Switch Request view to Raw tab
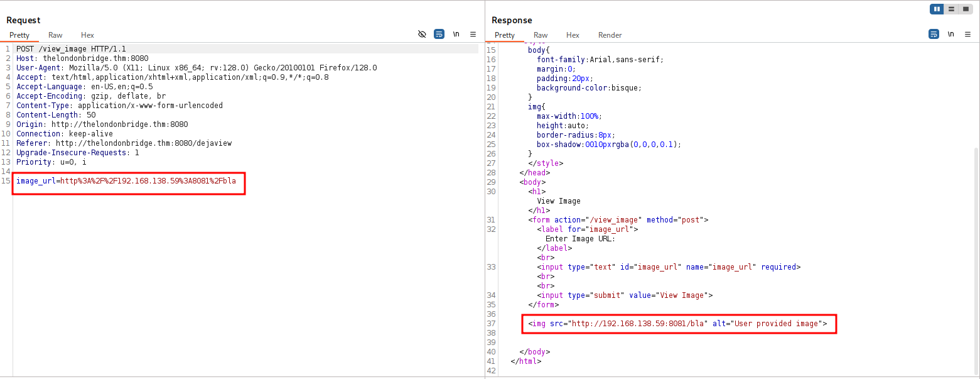 point(55,35)
